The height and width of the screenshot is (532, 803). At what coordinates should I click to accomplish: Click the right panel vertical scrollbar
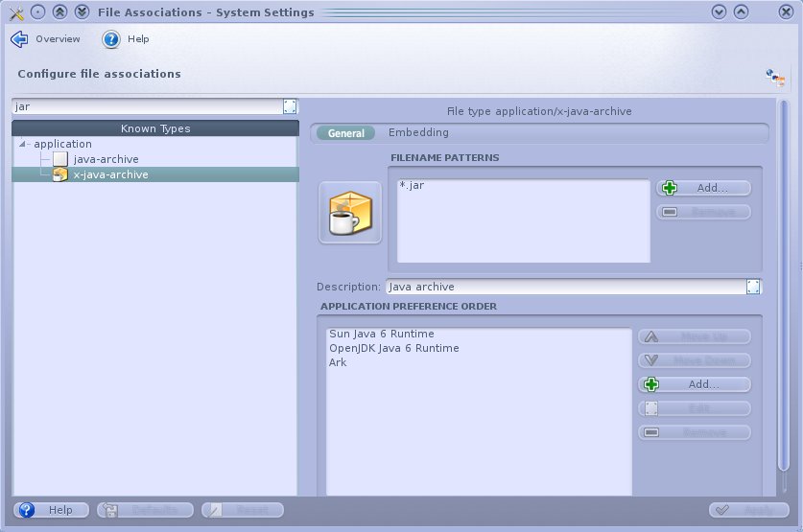point(783,288)
